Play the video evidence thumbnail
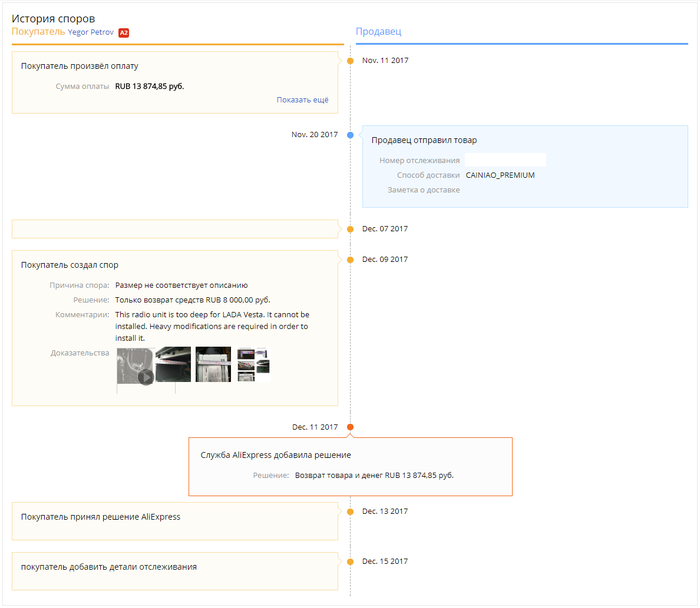Viewport: 700px width, 608px height. click(x=135, y=365)
